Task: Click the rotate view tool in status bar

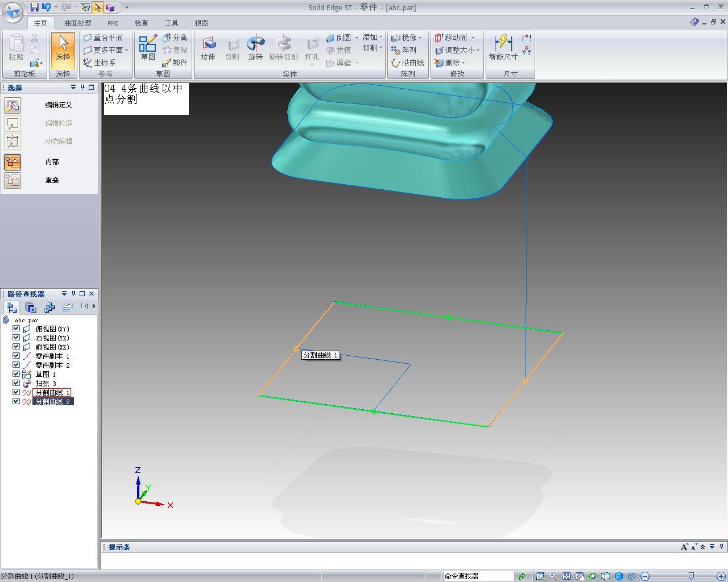Action: (x=593, y=576)
